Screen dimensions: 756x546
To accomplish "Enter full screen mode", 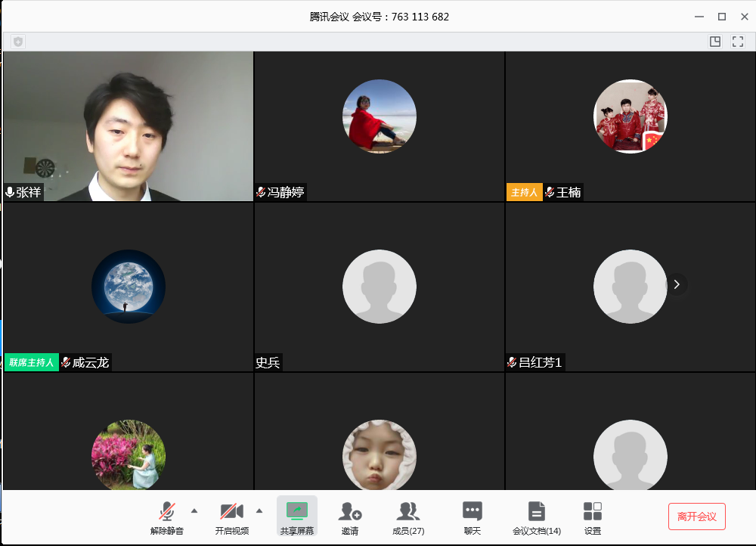I will pos(738,42).
